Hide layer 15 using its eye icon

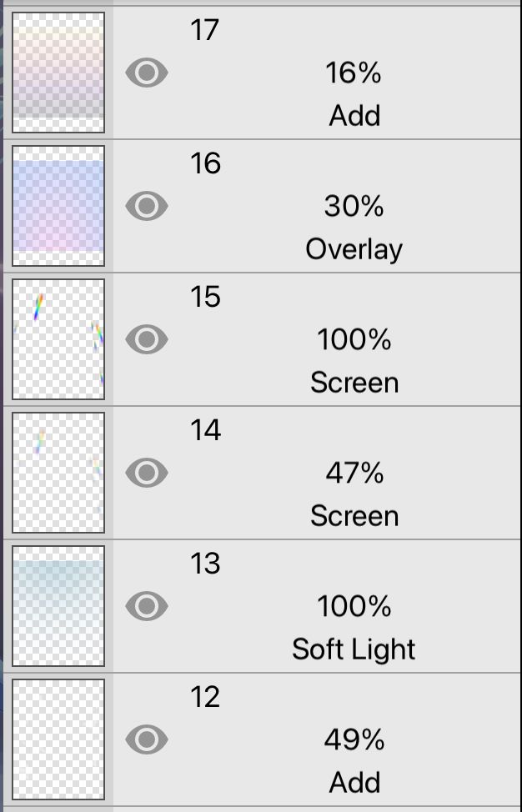point(147,339)
